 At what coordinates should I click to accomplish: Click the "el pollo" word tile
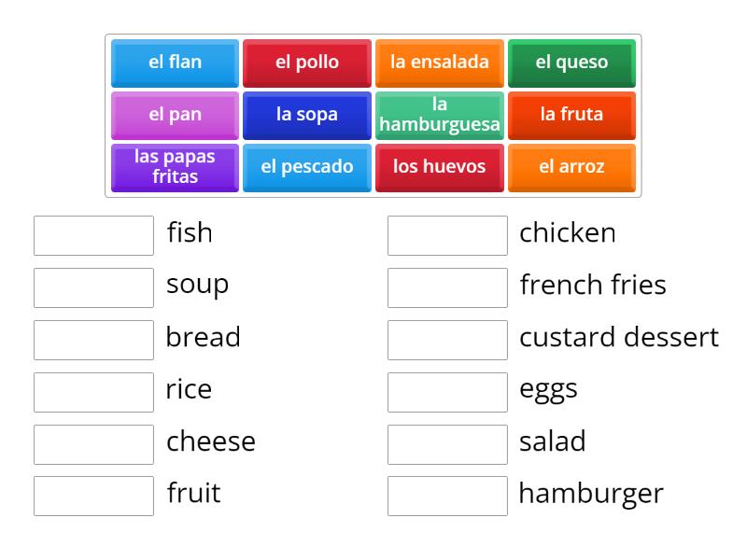point(306,63)
